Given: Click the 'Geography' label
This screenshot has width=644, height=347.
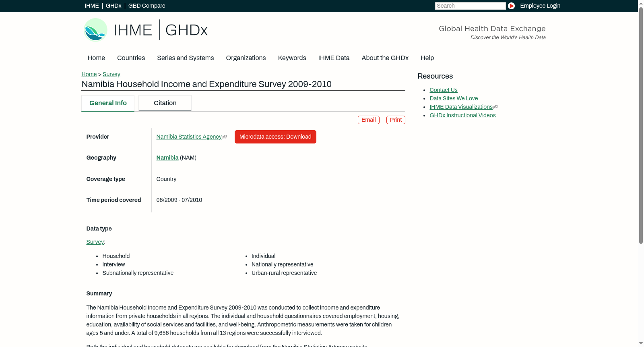Looking at the screenshot, I should 101,158.
